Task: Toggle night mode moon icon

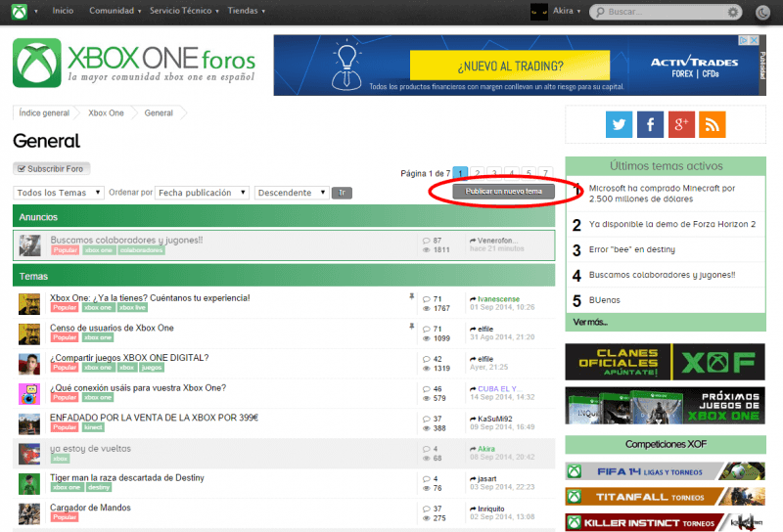Action: pyautogui.click(x=762, y=12)
